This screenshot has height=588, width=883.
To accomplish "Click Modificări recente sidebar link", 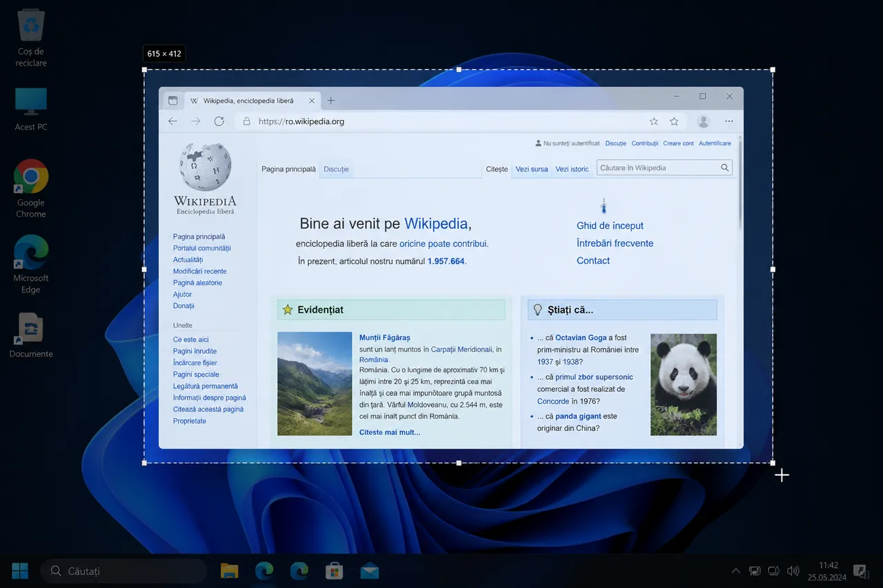I will click(200, 272).
